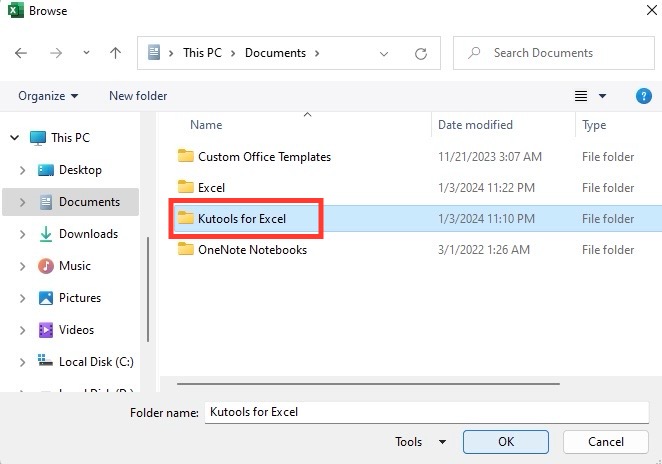Screen dimensions: 662x464
Task: Confirm with the OK button
Action: 506,442
